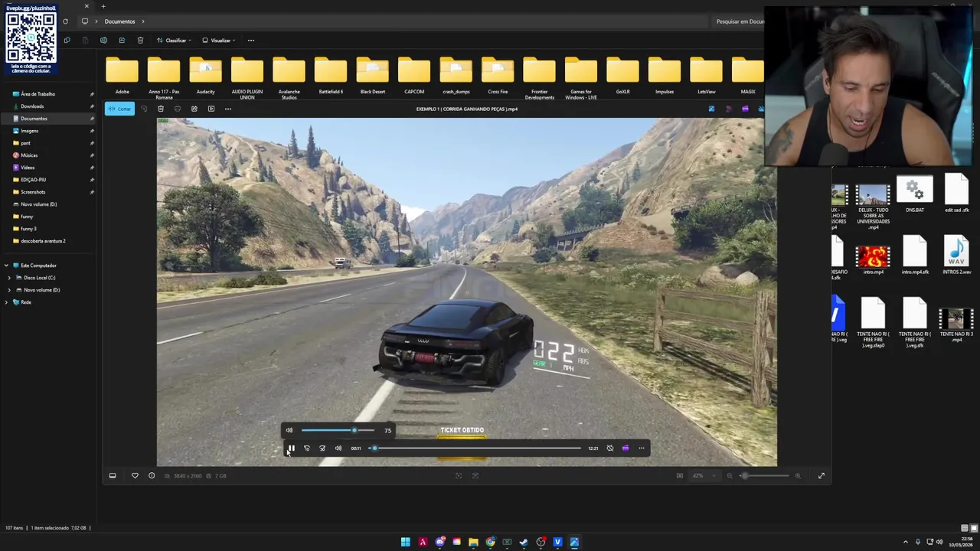Pause the video playback
Image resolution: width=980 pixels, height=551 pixels.
(x=291, y=448)
